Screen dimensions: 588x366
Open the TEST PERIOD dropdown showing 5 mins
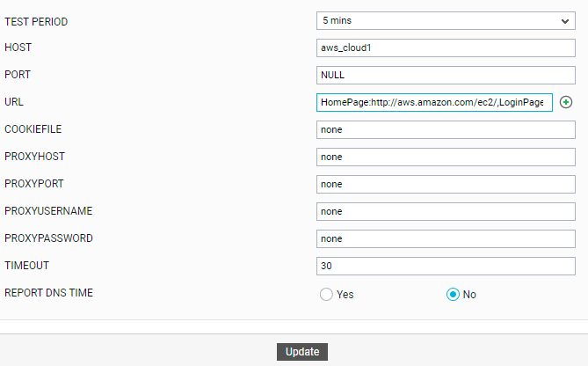446,20
